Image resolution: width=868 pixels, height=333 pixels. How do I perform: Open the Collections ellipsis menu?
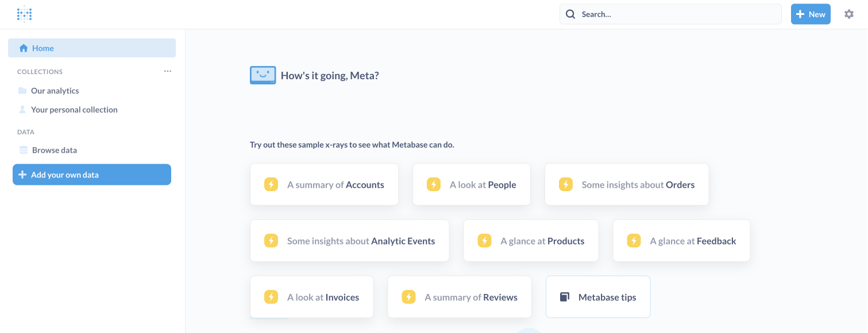click(167, 71)
